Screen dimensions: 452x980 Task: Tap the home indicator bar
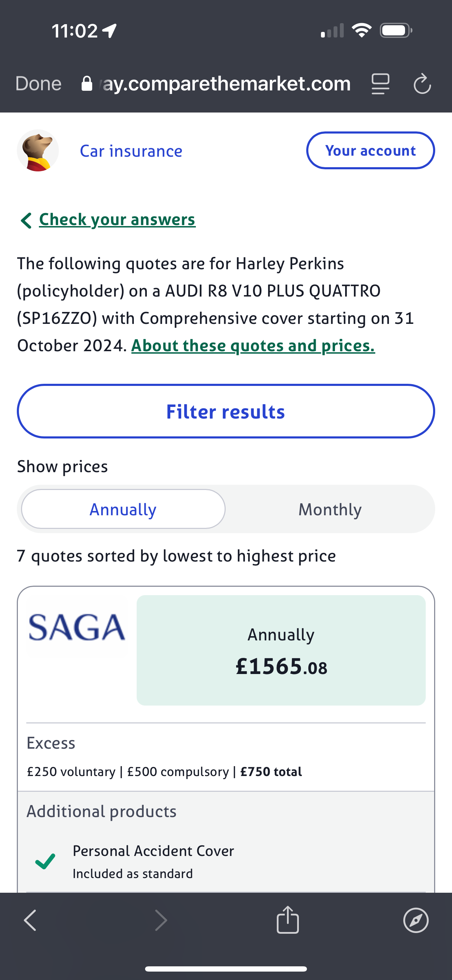[x=226, y=968]
